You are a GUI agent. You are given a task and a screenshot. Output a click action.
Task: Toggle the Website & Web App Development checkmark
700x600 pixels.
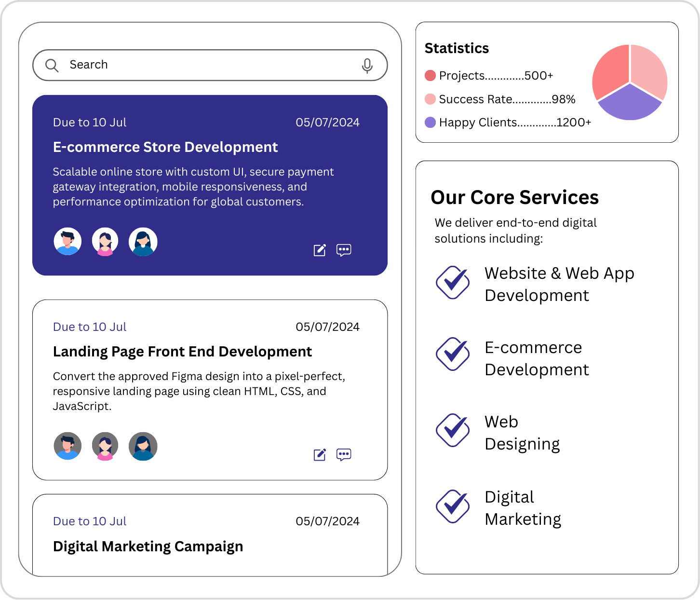coord(453,283)
